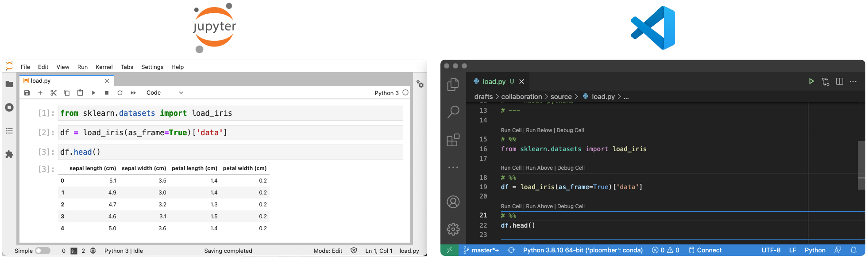Open changes compare icon in VS Code
Viewport: 868px width, 259px height.
point(826,81)
